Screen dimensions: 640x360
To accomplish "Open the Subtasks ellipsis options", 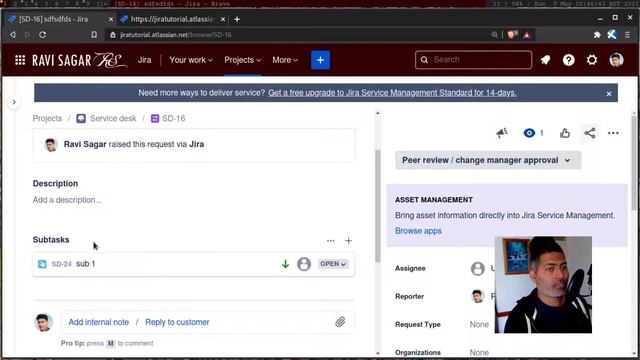I will [331, 241].
